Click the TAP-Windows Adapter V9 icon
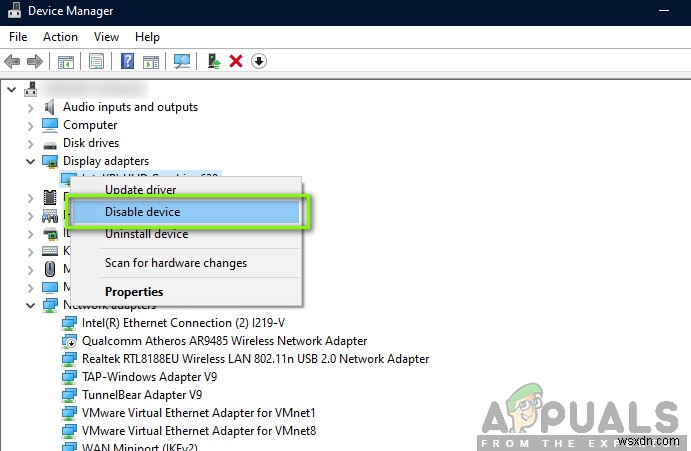691x451 pixels. tap(69, 377)
